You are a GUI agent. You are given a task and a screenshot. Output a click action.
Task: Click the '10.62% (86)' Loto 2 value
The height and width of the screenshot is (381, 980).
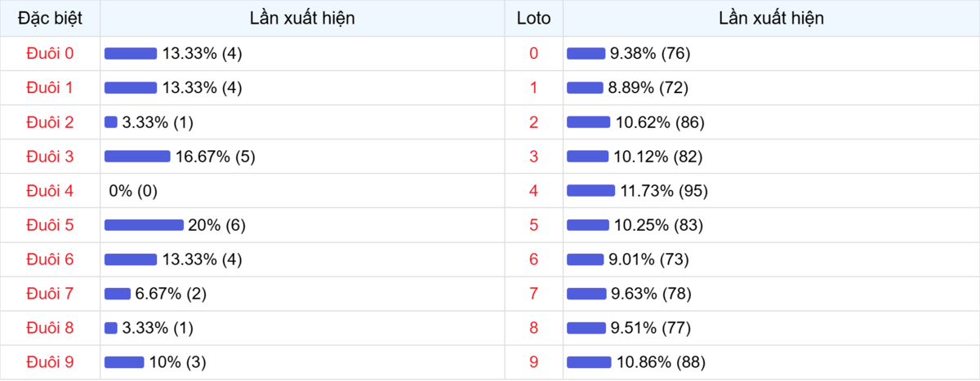point(660,122)
